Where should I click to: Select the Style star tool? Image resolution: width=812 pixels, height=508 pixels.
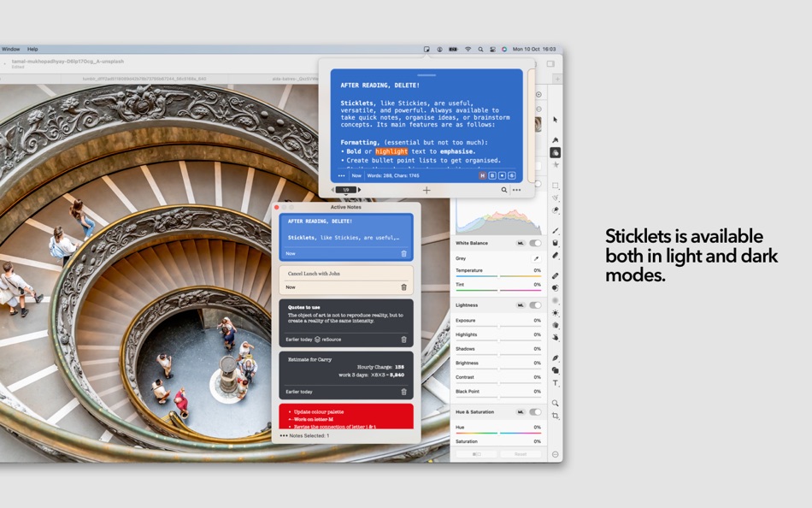[x=555, y=165]
